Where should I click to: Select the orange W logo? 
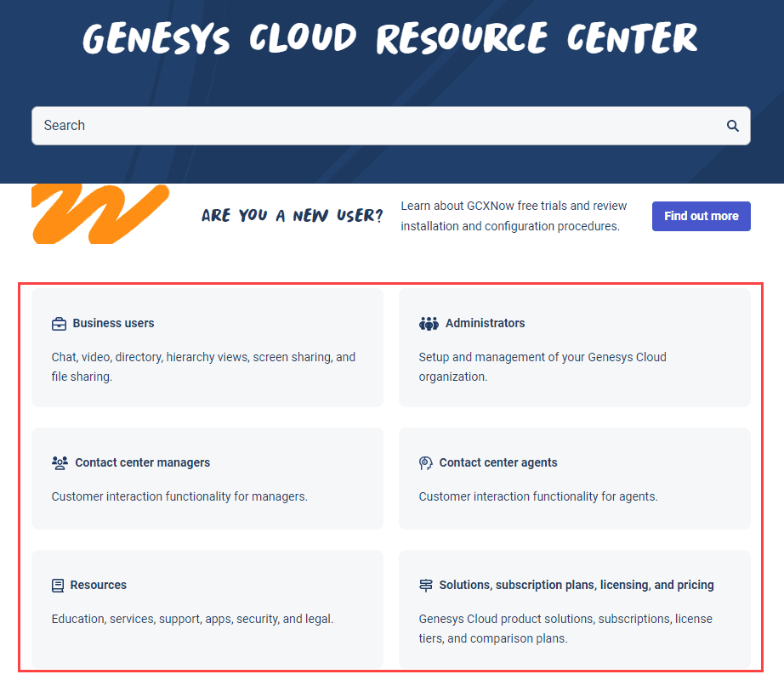(99, 214)
